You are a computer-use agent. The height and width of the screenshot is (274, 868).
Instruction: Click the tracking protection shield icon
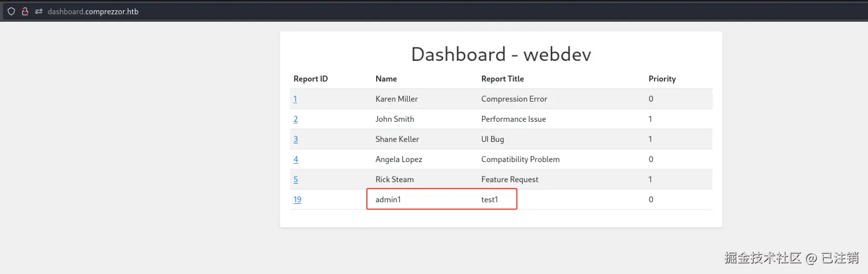tap(11, 11)
